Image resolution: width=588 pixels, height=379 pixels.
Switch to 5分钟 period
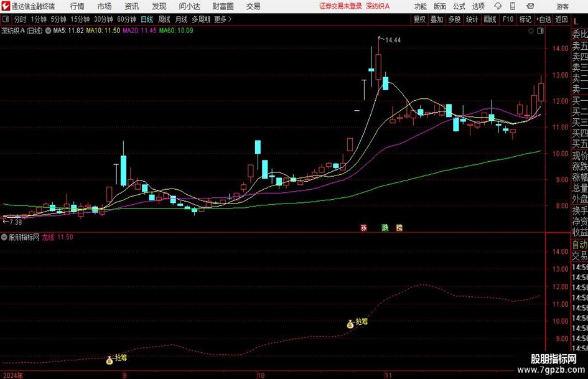tap(58, 19)
